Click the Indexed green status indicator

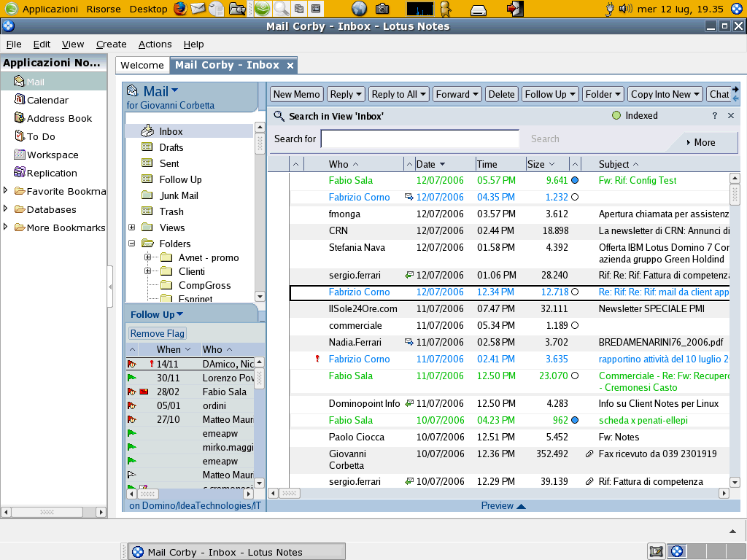616,115
